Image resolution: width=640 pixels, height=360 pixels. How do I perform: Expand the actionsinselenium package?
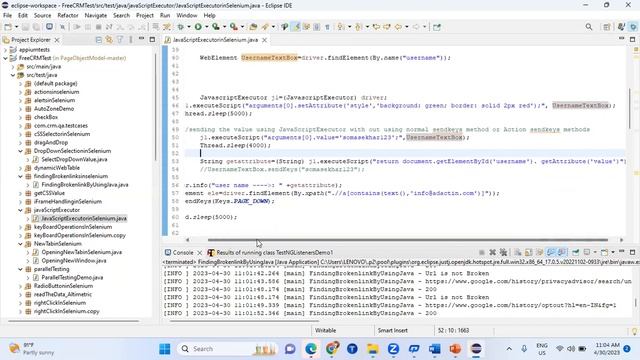click(x=20, y=92)
